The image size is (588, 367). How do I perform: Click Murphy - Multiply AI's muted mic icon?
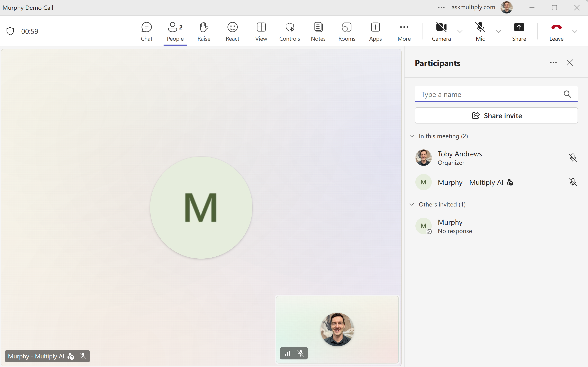tap(572, 182)
